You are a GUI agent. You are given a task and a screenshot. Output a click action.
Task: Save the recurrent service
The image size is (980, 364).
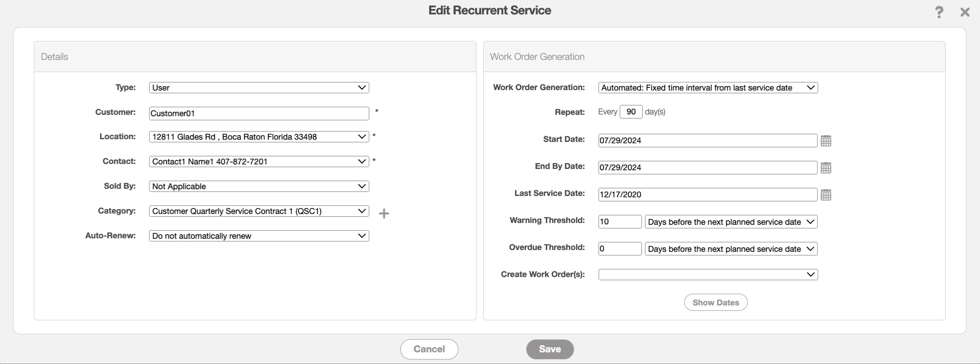tap(549, 349)
